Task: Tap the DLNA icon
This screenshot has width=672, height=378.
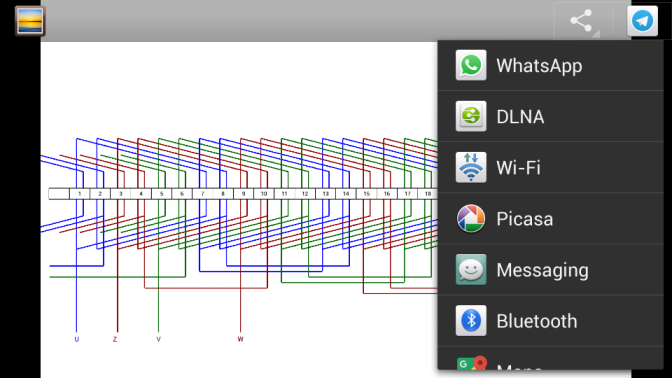Action: [471, 116]
